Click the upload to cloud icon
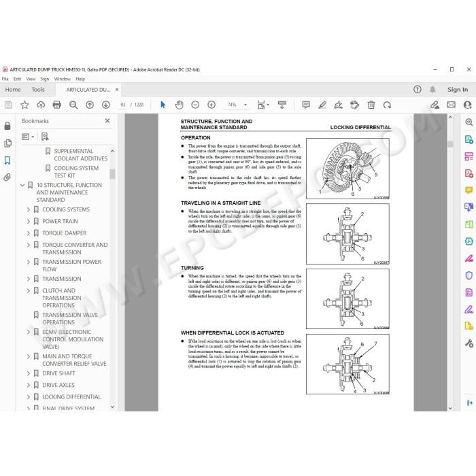 coord(41,105)
